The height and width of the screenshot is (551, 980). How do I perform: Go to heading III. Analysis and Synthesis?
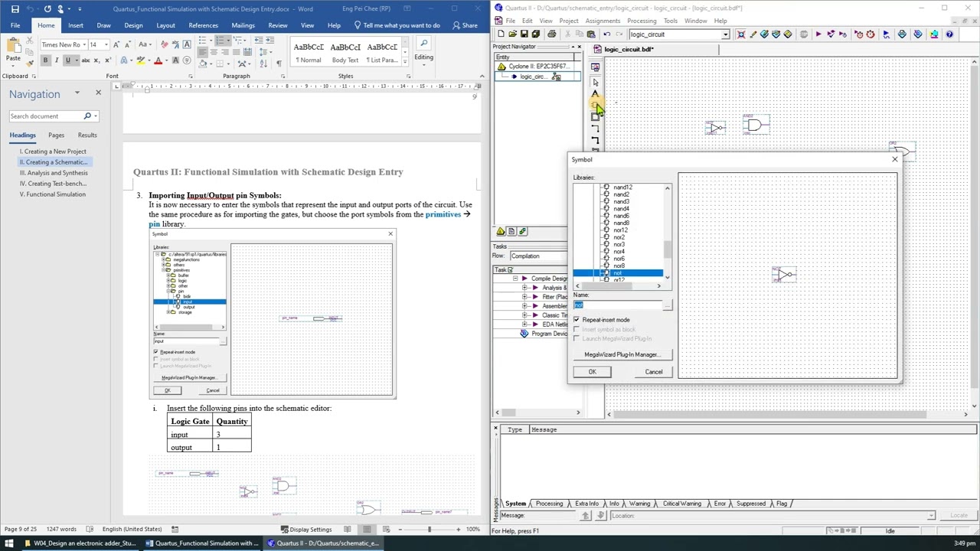point(54,173)
